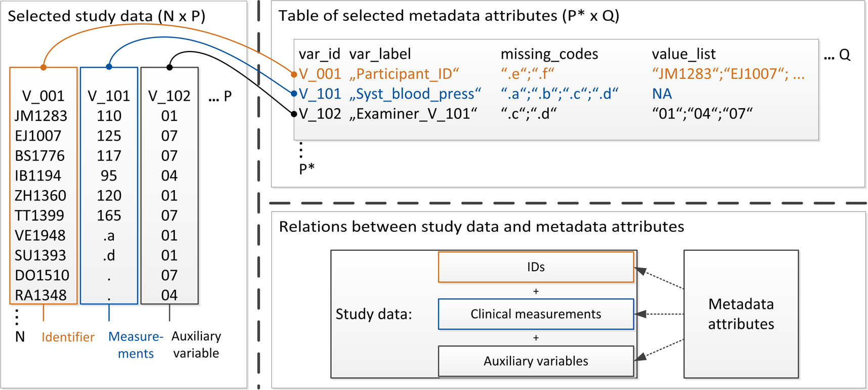Click the blue dot beside the V_101 metadata row

(294, 94)
